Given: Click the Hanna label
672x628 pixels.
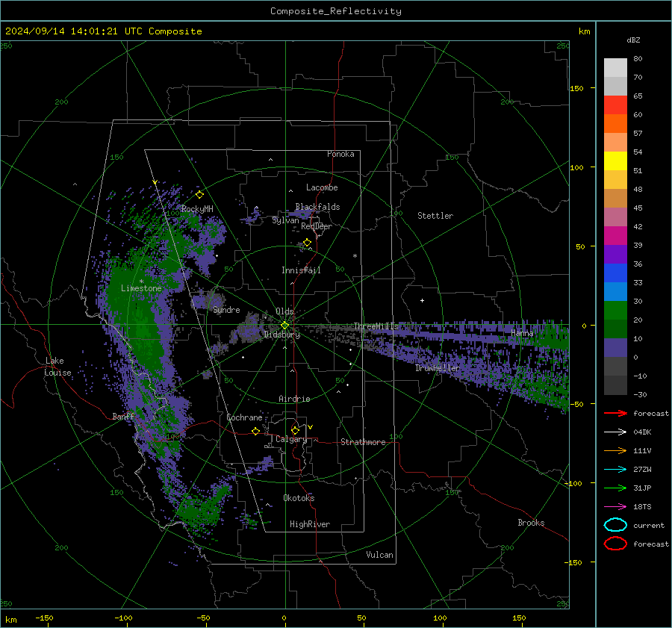Looking at the screenshot, I should point(522,333).
